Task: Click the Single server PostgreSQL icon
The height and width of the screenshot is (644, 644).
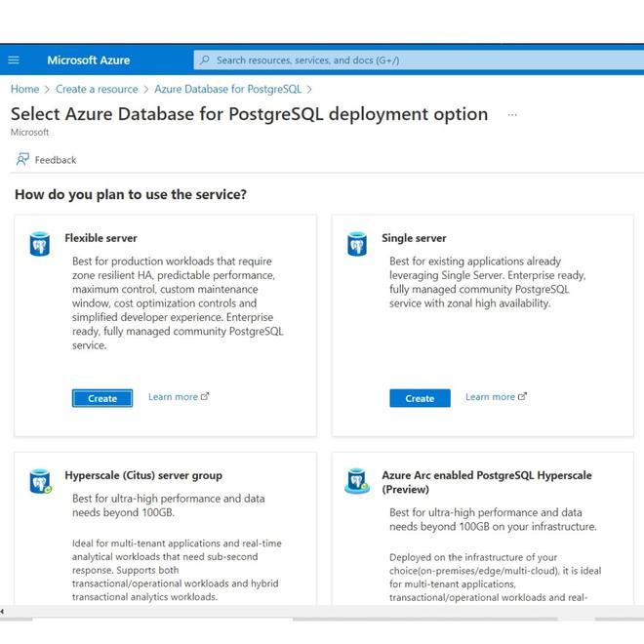Action: coord(357,244)
